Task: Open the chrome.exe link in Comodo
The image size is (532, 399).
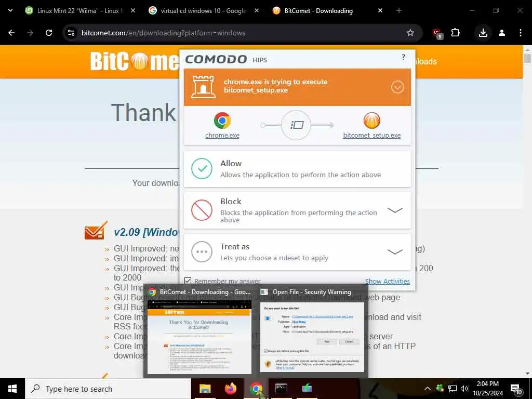Action: coord(222,136)
